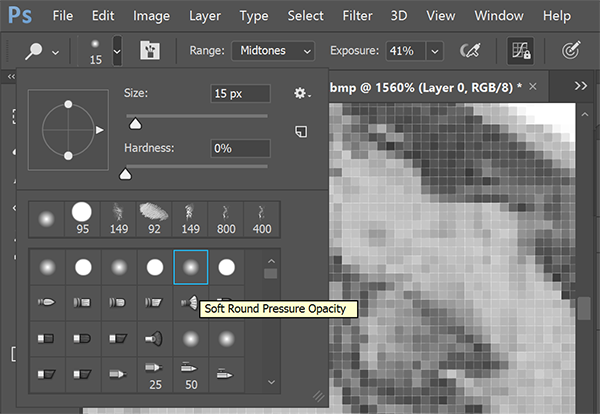Open the Select menu
The height and width of the screenshot is (414, 600).
click(305, 16)
